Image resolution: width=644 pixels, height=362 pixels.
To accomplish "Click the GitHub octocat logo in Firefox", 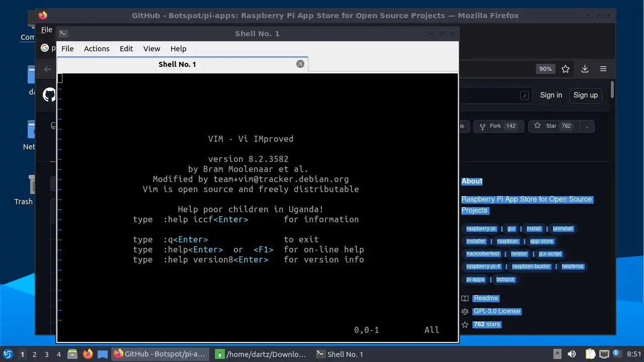I will pyautogui.click(x=49, y=95).
